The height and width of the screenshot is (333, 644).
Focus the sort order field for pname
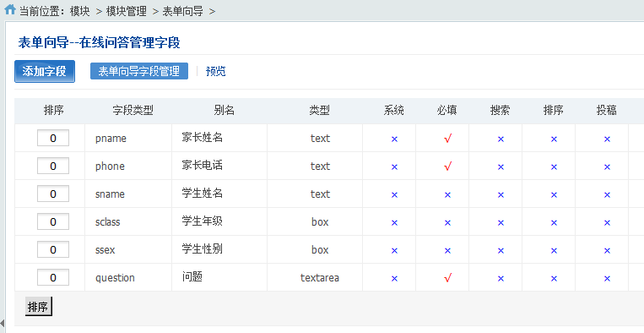coord(53,138)
